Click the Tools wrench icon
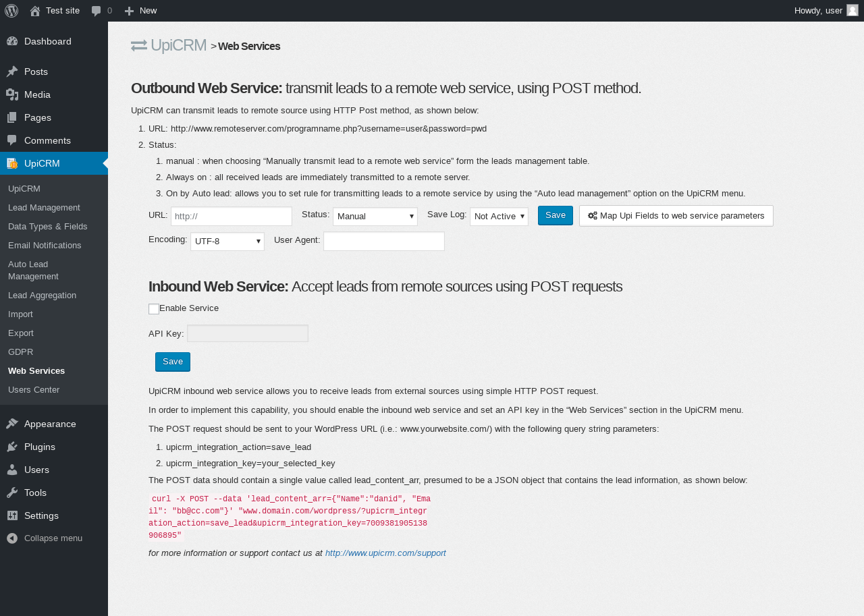 click(12, 493)
